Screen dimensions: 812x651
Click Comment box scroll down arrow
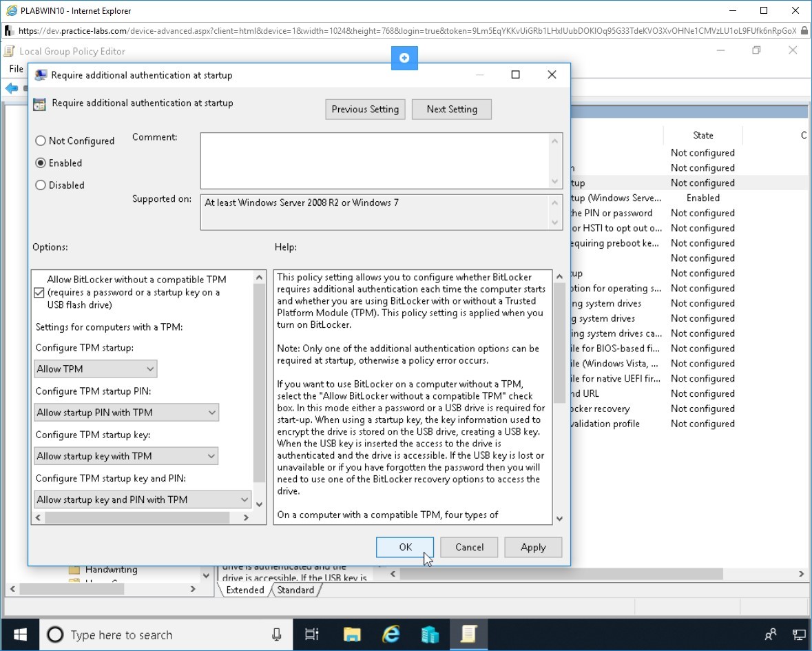[x=554, y=181]
